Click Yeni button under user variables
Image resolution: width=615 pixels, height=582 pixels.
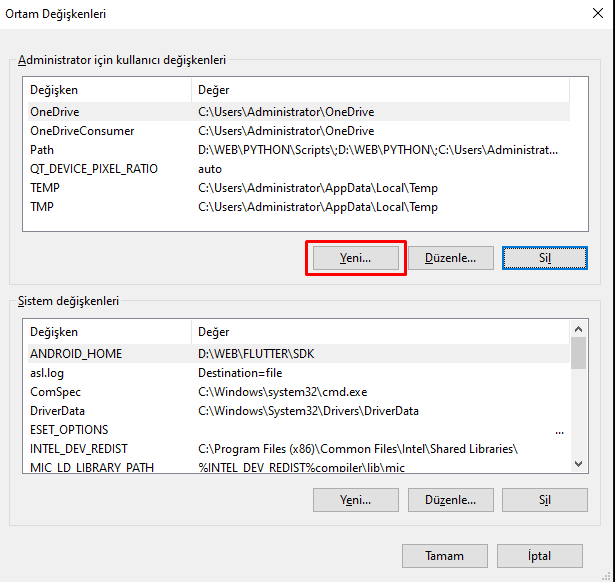[x=356, y=257]
